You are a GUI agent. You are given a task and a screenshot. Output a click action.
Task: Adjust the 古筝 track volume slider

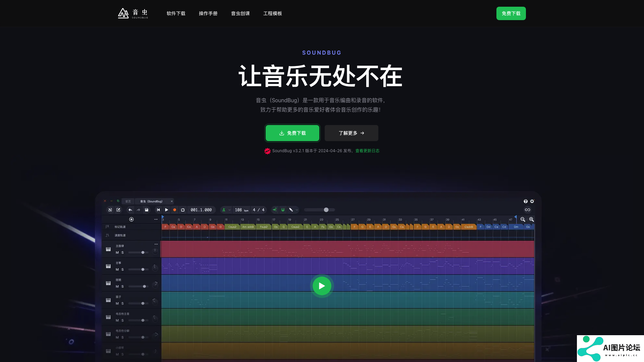pyautogui.click(x=139, y=269)
